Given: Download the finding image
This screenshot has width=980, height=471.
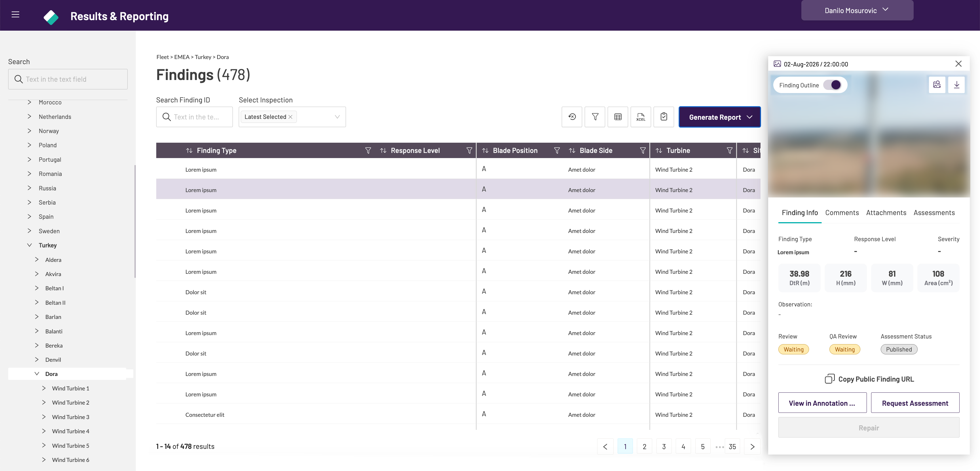Looking at the screenshot, I should tap(956, 85).
